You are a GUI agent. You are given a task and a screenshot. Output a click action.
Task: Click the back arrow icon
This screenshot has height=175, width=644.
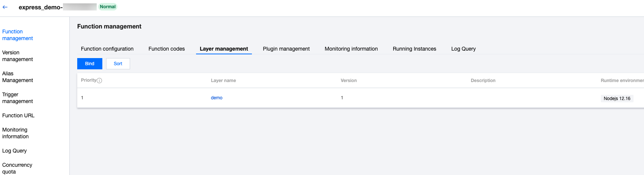click(5, 7)
